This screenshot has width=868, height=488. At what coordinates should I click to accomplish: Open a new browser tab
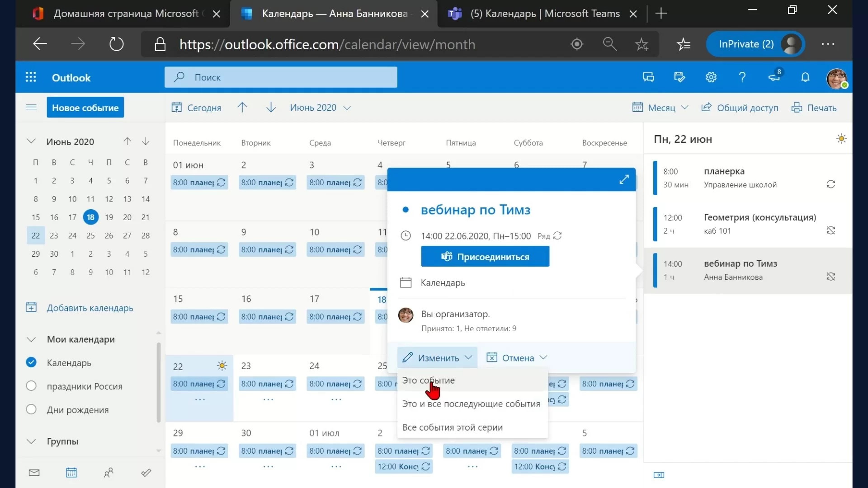[x=661, y=14]
